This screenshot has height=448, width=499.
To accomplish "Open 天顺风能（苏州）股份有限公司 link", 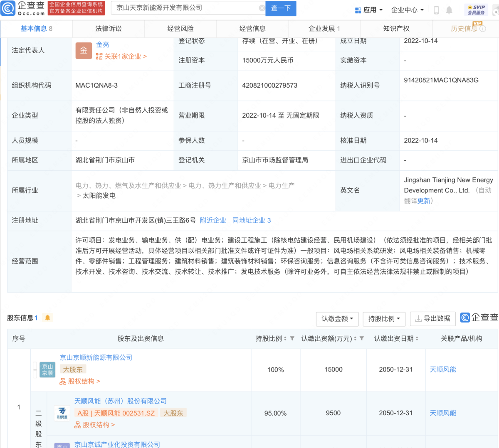I will [x=121, y=401].
